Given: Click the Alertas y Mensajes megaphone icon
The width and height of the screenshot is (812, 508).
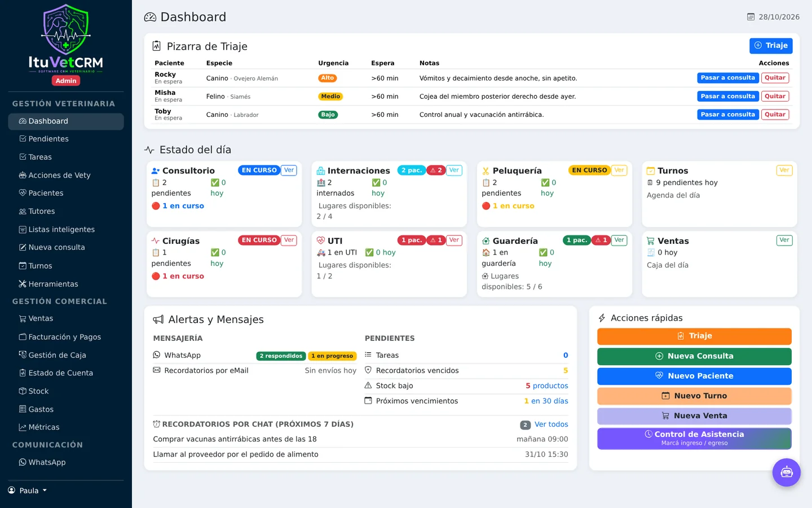Looking at the screenshot, I should (x=158, y=319).
